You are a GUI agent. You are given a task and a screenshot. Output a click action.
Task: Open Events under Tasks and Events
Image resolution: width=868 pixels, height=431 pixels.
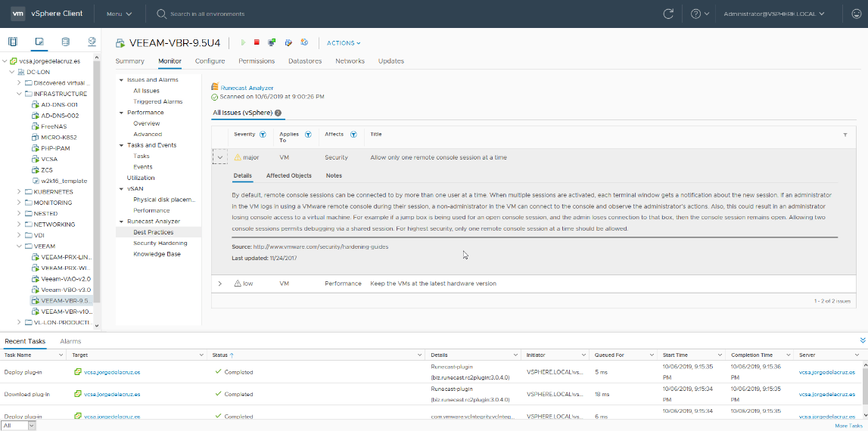coord(143,166)
